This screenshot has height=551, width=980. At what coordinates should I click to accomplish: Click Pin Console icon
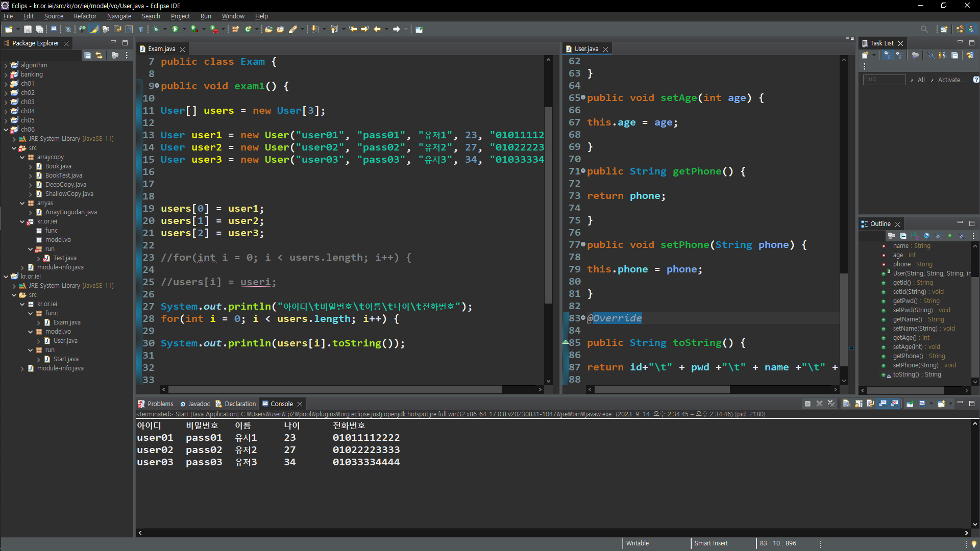click(910, 404)
